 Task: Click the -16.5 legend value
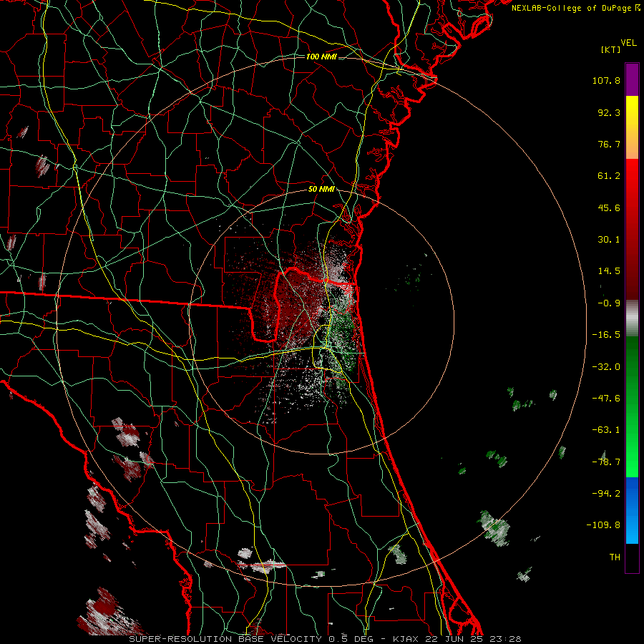(x=606, y=335)
